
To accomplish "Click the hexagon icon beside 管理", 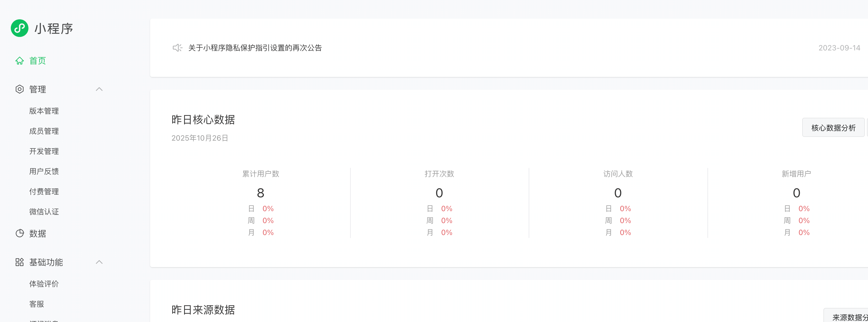I will [x=20, y=89].
